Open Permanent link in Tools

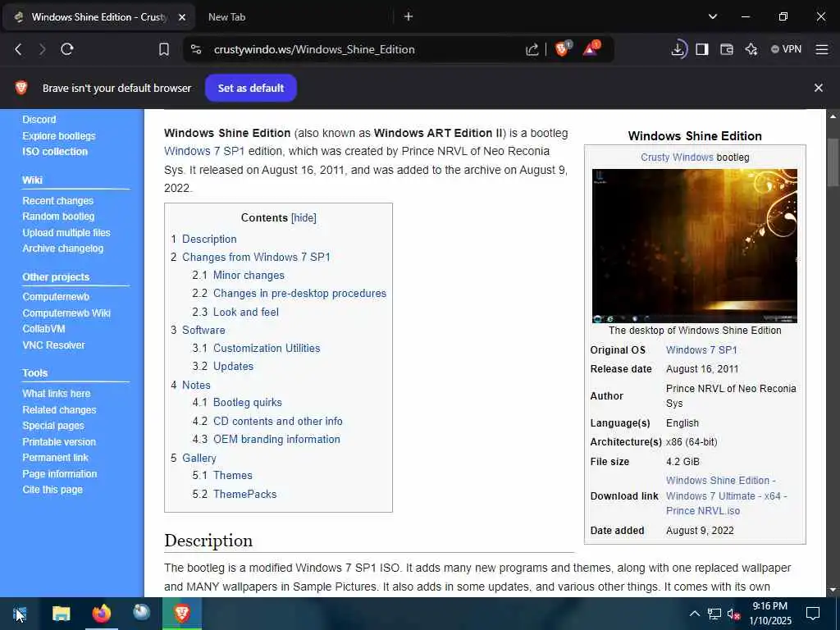pyautogui.click(x=55, y=458)
